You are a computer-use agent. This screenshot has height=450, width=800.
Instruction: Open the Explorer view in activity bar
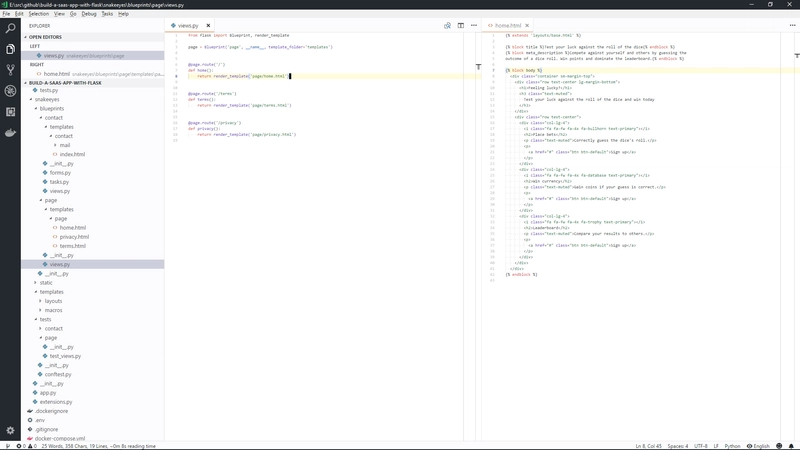tap(10, 49)
